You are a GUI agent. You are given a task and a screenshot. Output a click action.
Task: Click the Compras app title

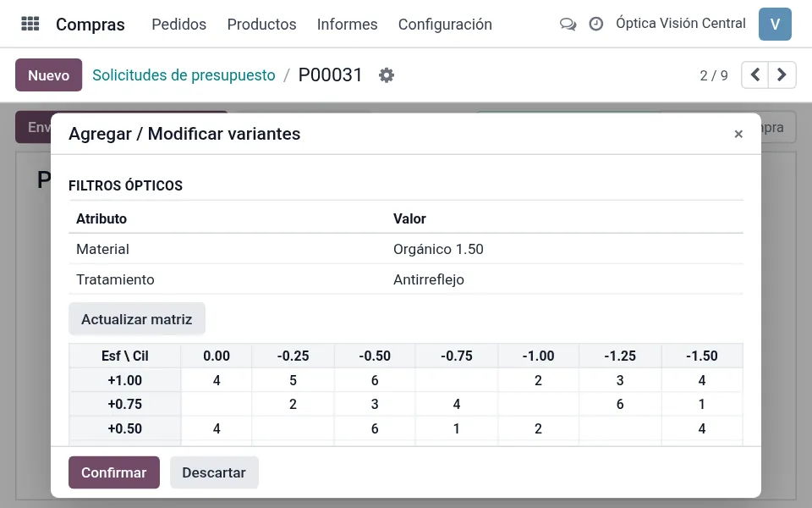coord(91,25)
